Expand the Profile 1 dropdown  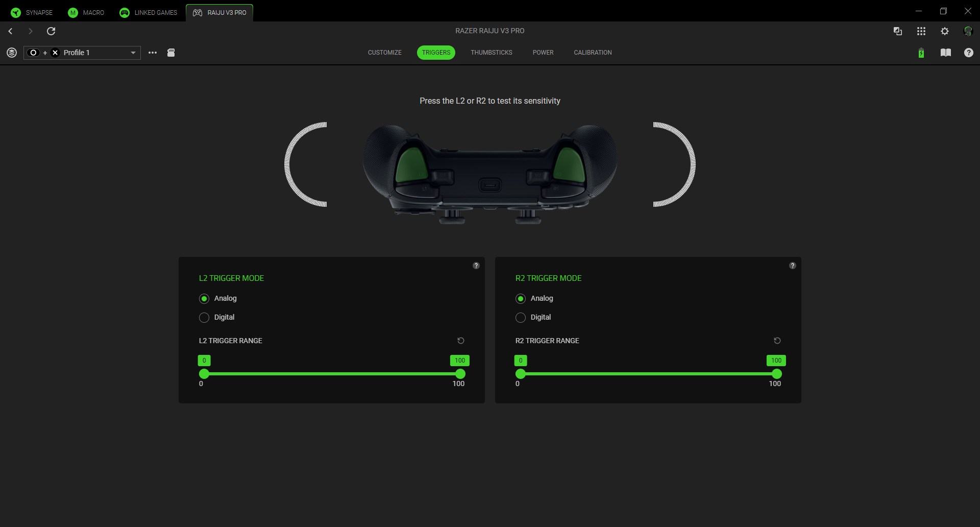click(x=133, y=53)
